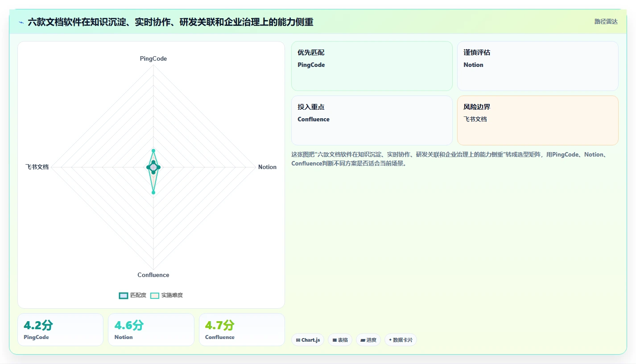
Task: Open the 4.6分 Notion score card
Action: [151, 330]
